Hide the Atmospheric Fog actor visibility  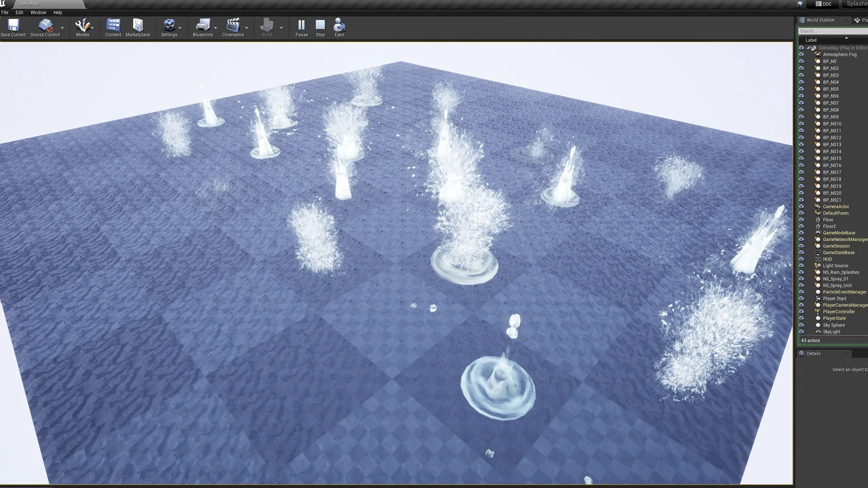pos(802,55)
